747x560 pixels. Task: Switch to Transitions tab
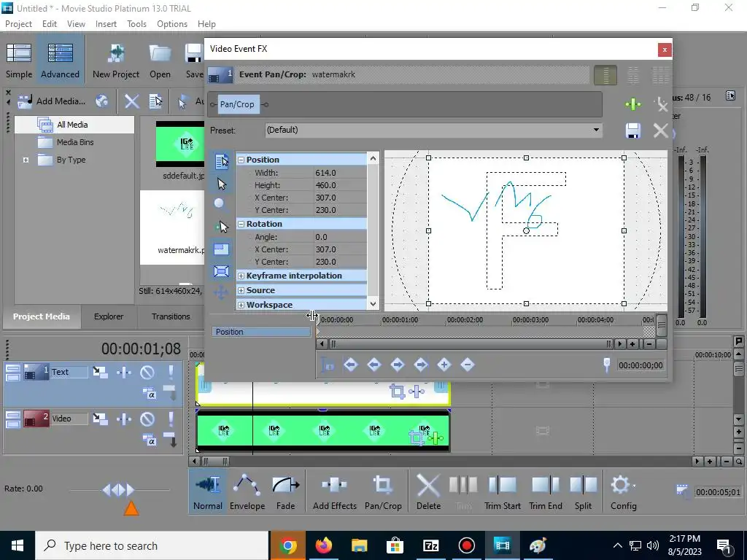(x=171, y=316)
